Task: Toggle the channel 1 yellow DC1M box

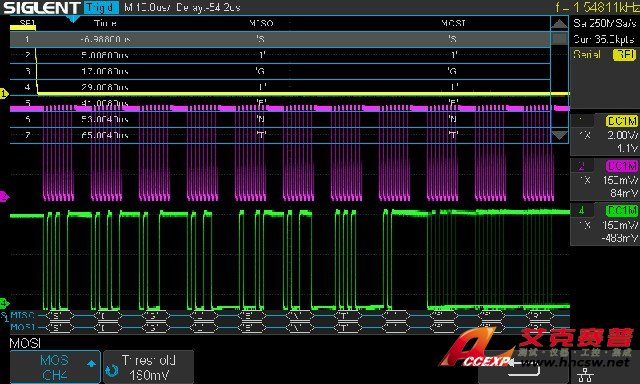Action: [621, 121]
